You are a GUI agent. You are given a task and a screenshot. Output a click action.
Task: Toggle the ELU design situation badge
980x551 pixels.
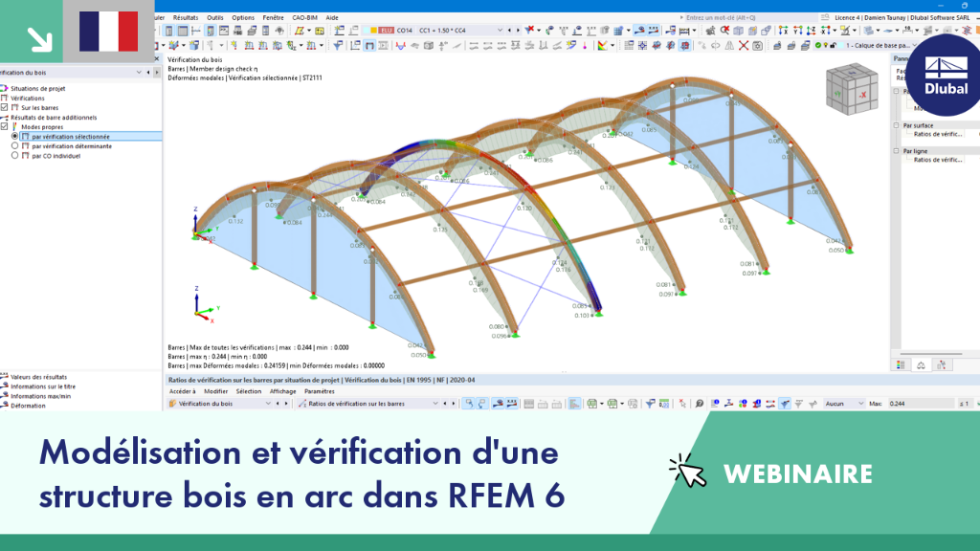pyautogui.click(x=387, y=30)
